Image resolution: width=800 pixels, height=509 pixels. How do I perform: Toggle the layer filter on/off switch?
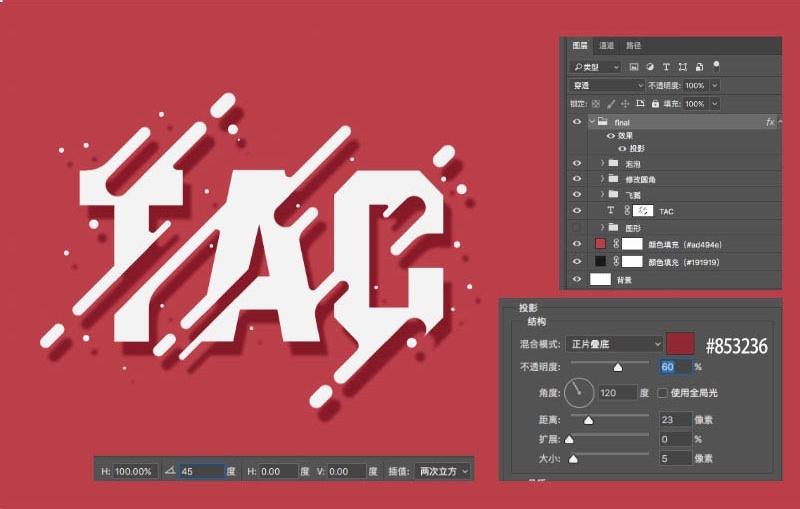[x=716, y=65]
